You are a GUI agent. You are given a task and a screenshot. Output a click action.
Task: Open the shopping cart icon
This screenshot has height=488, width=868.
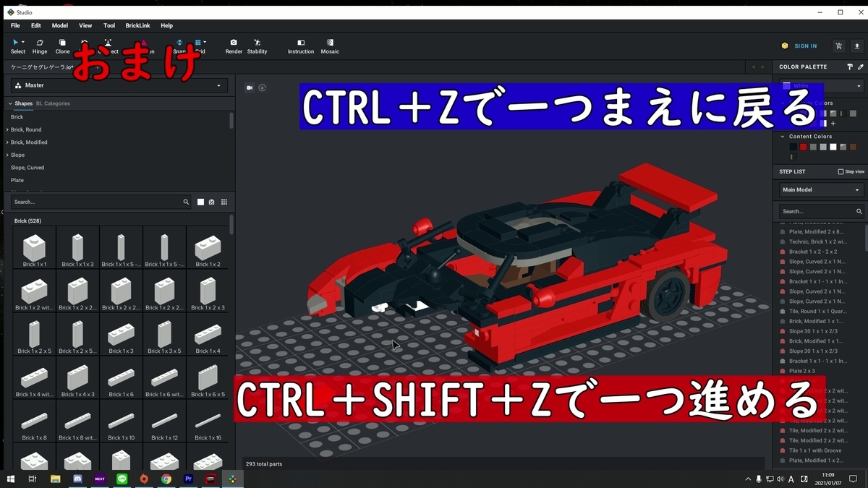(x=838, y=46)
